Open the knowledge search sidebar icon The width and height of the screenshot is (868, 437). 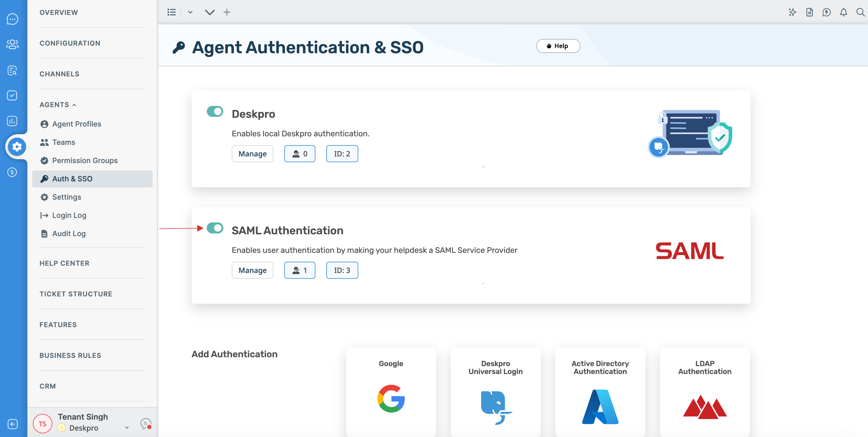(12, 70)
